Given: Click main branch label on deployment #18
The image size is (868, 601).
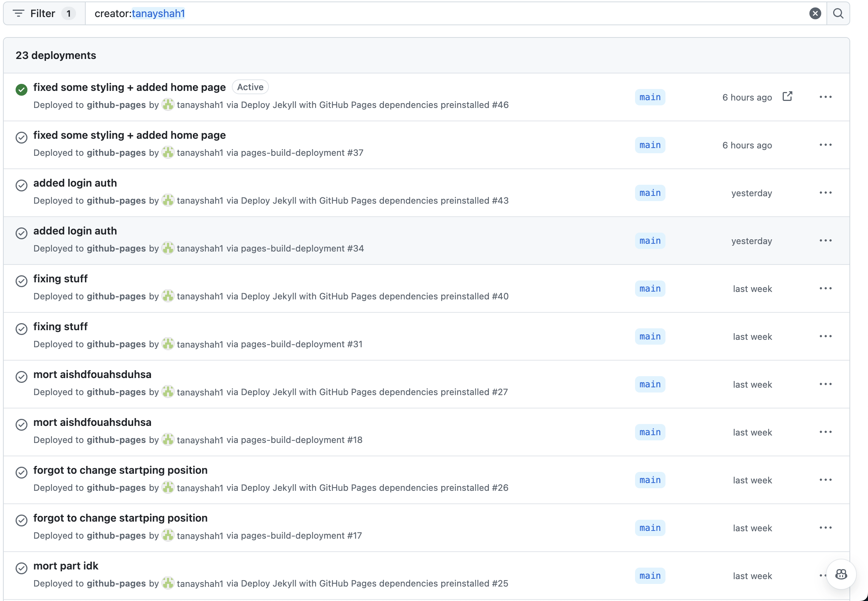Looking at the screenshot, I should click(650, 432).
